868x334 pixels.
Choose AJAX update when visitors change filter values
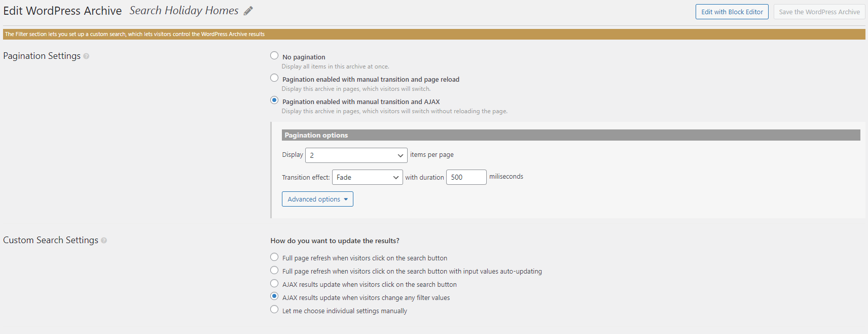tap(274, 296)
